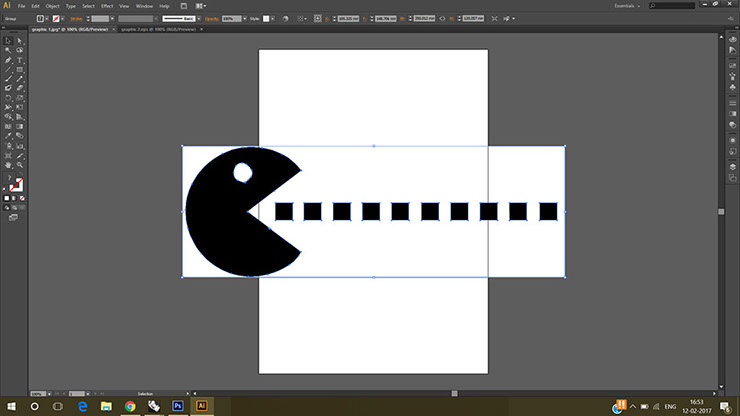Select the Lasso tool

(x=20, y=51)
